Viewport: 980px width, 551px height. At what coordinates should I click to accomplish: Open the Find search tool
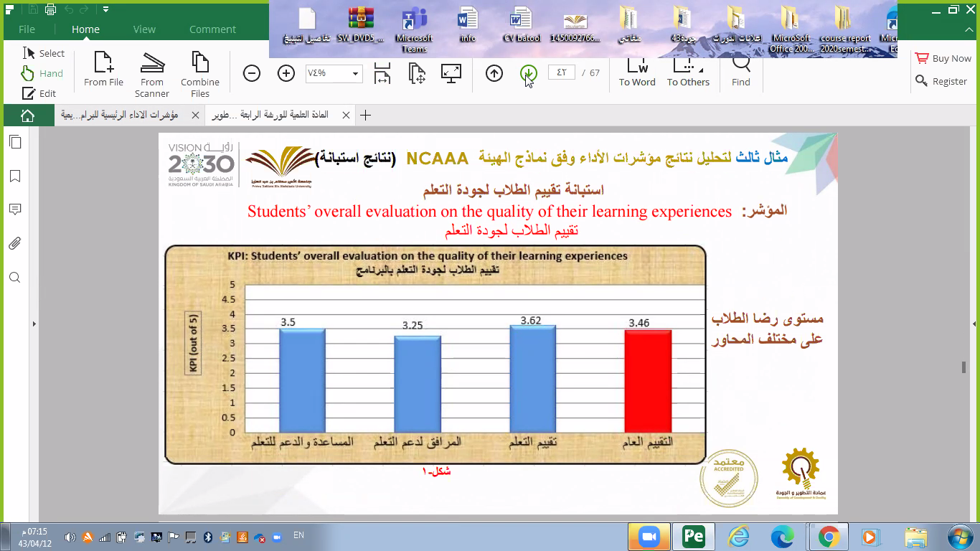pyautogui.click(x=740, y=72)
